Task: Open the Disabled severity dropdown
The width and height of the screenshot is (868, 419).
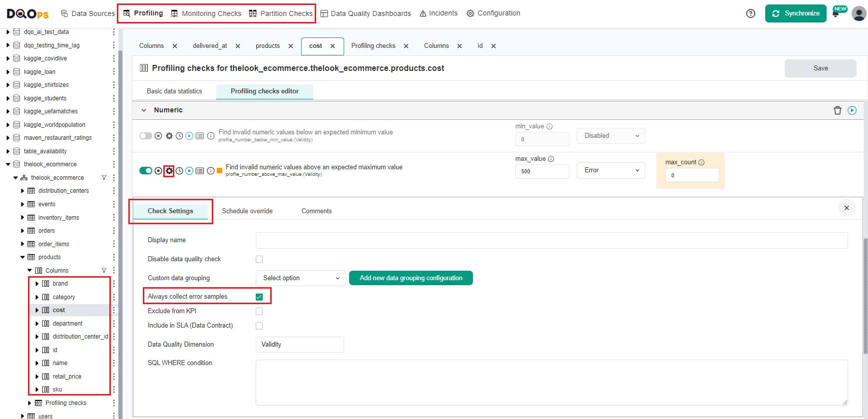Action: click(x=611, y=136)
